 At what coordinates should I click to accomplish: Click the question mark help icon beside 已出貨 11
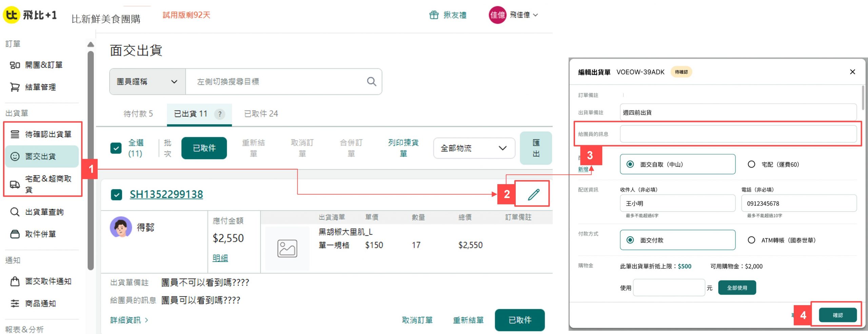(x=220, y=114)
